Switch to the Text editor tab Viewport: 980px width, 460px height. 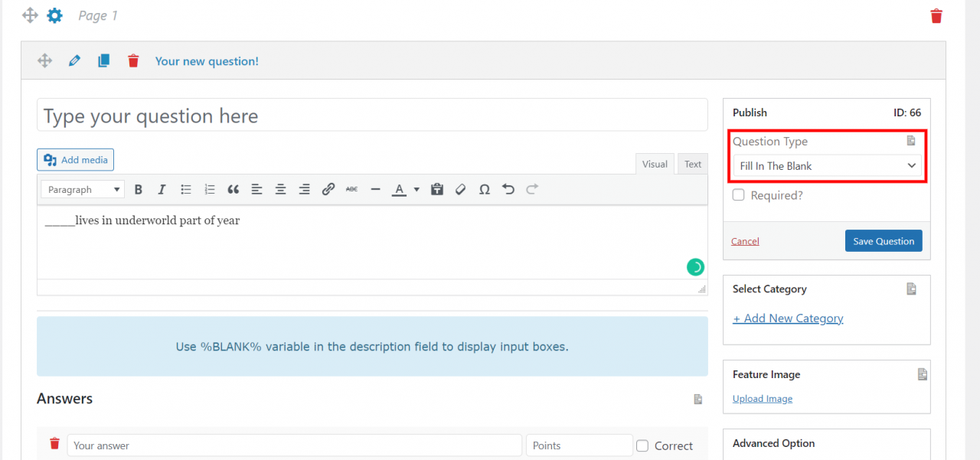tap(692, 164)
